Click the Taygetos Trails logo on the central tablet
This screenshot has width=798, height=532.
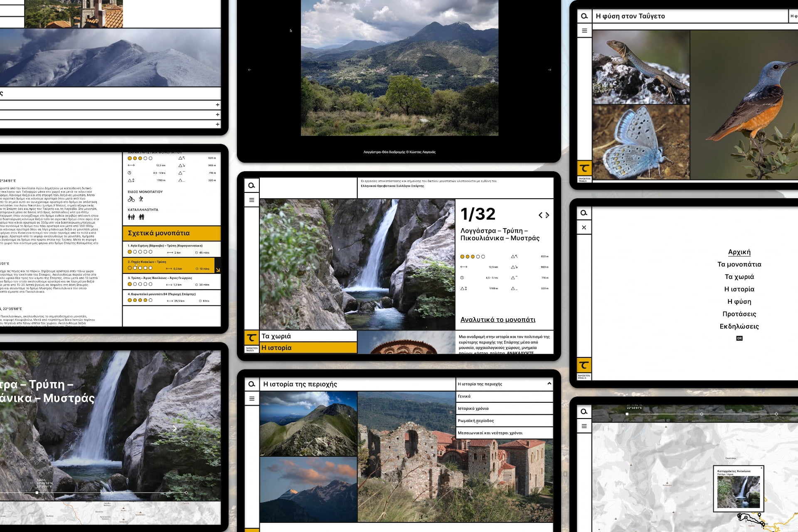[x=251, y=338]
